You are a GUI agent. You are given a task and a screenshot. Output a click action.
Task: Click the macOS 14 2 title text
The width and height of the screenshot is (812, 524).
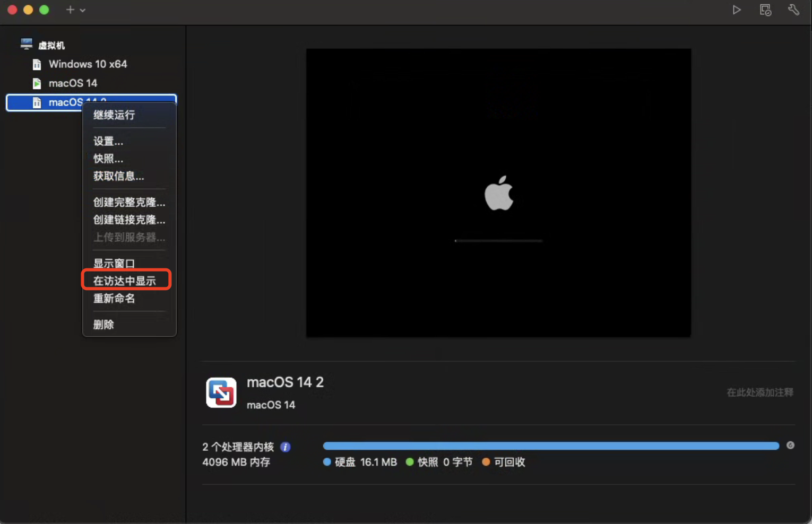[285, 382]
